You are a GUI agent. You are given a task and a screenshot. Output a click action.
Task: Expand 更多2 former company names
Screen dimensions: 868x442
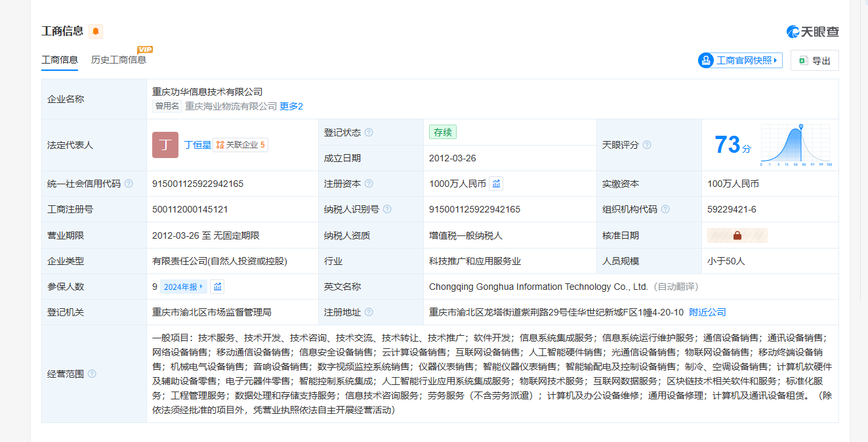[x=291, y=106]
